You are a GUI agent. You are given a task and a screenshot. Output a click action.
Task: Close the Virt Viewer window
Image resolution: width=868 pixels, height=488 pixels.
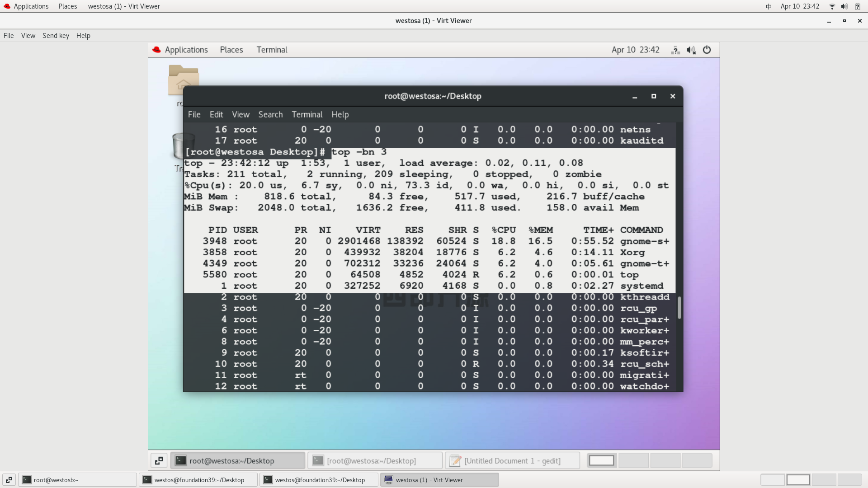click(x=859, y=21)
